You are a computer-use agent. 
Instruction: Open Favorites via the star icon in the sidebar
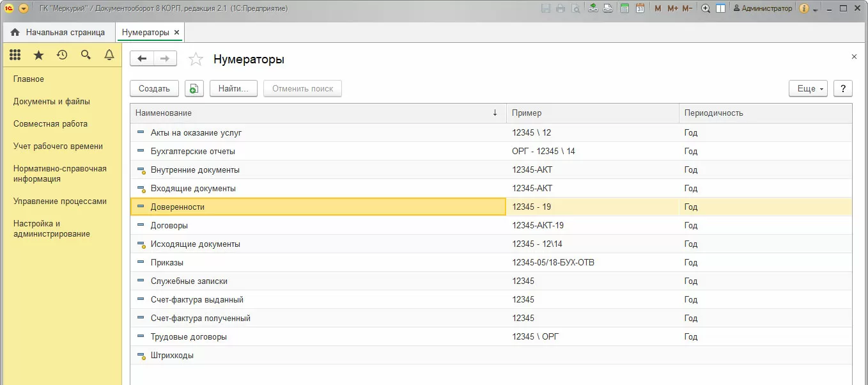tap(38, 55)
